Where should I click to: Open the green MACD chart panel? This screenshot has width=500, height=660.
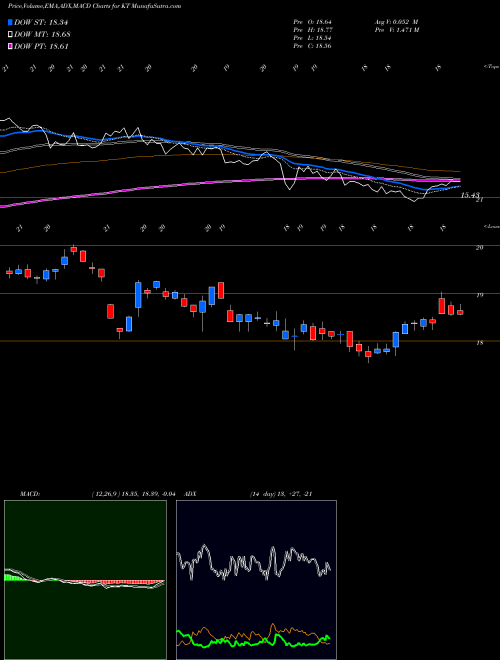pyautogui.click(x=85, y=580)
